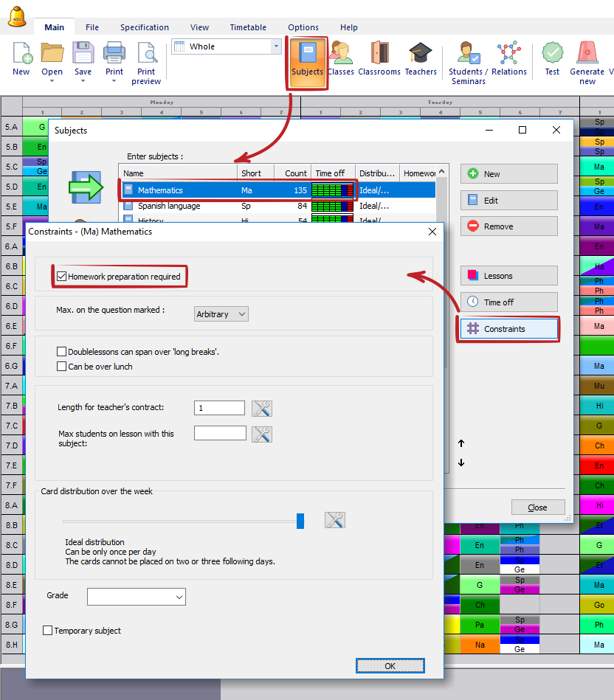Open the Arbitrary max question dropdown
This screenshot has height=700, width=614.
(x=221, y=314)
